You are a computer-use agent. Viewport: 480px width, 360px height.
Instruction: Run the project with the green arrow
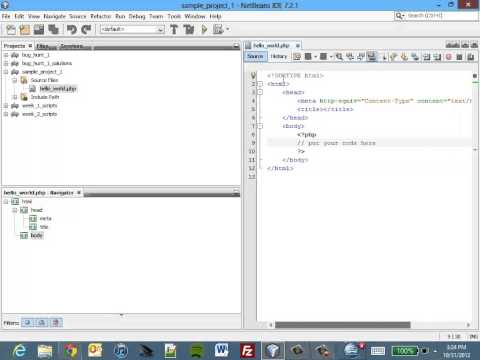coord(204,29)
